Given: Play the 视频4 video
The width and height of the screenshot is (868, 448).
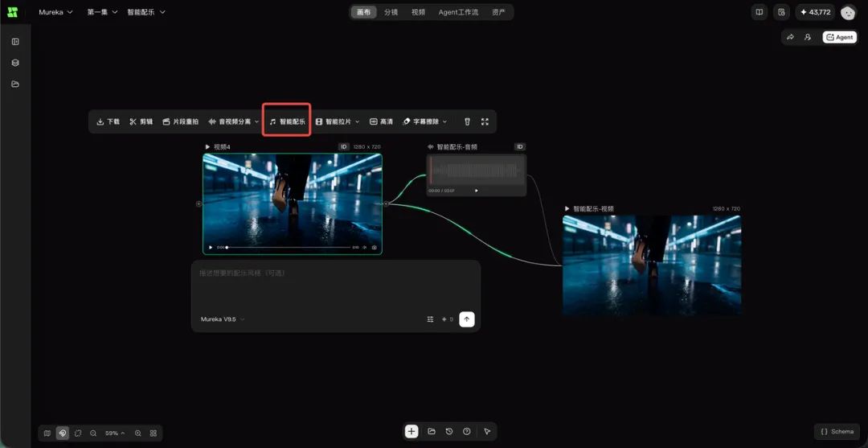Looking at the screenshot, I should click(211, 248).
